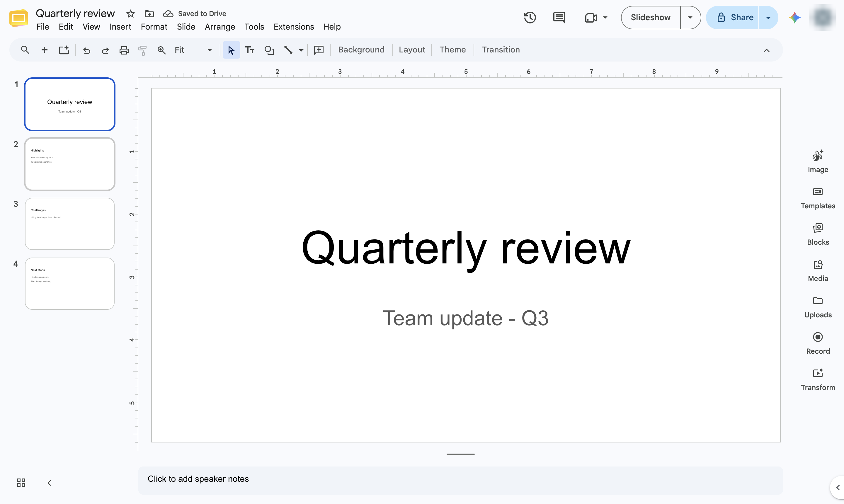Choose the line tool

click(288, 50)
